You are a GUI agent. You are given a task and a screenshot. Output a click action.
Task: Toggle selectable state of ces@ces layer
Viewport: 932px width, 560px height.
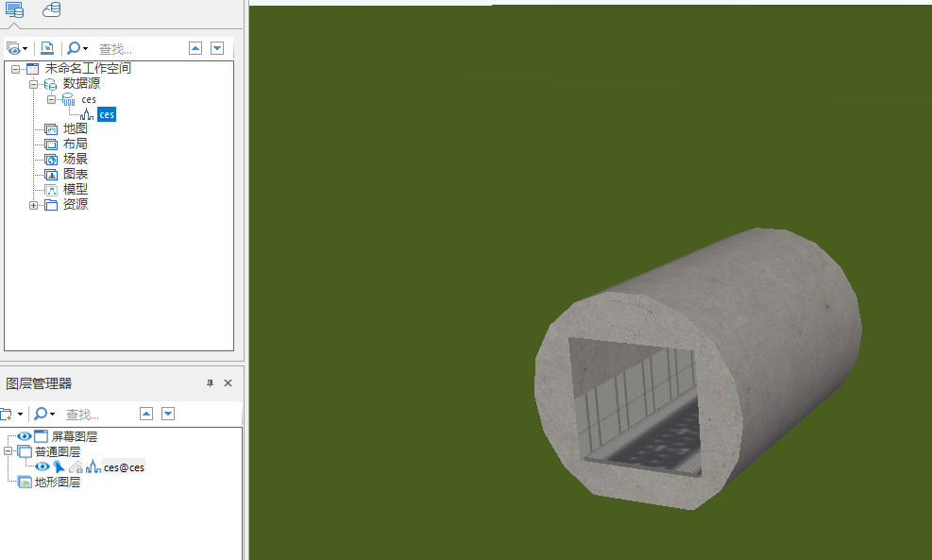[x=59, y=467]
